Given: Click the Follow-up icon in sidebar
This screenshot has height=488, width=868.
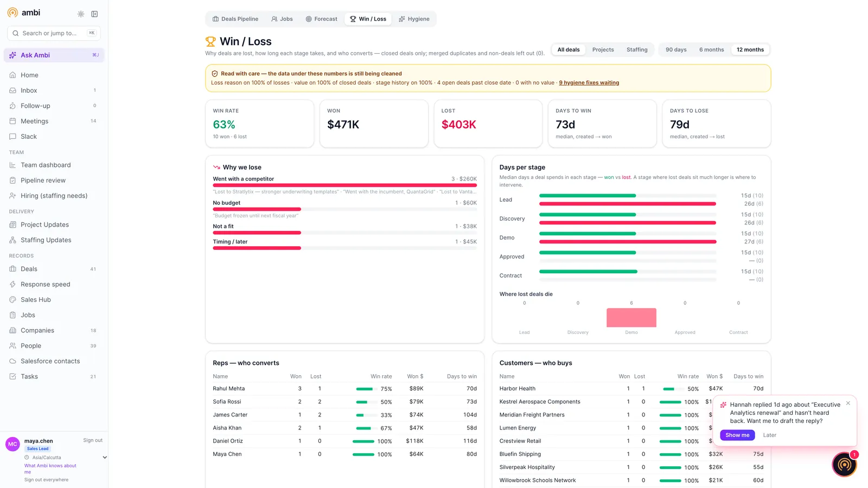Looking at the screenshot, I should pos(12,106).
